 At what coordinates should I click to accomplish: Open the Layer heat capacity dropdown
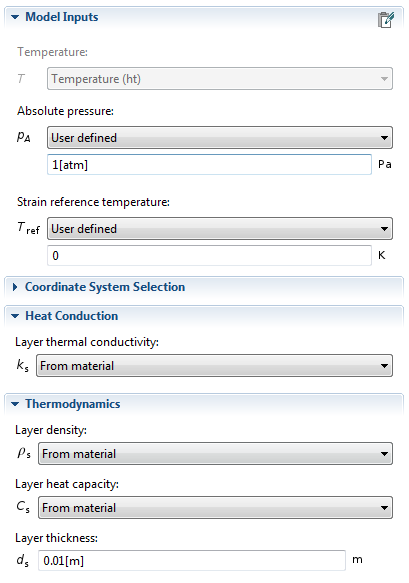coord(215,508)
